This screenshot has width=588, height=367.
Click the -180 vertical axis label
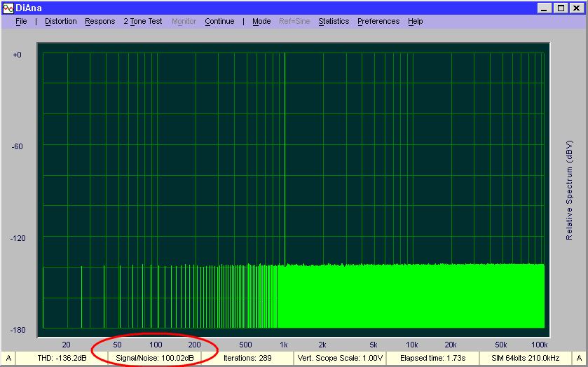pos(18,330)
